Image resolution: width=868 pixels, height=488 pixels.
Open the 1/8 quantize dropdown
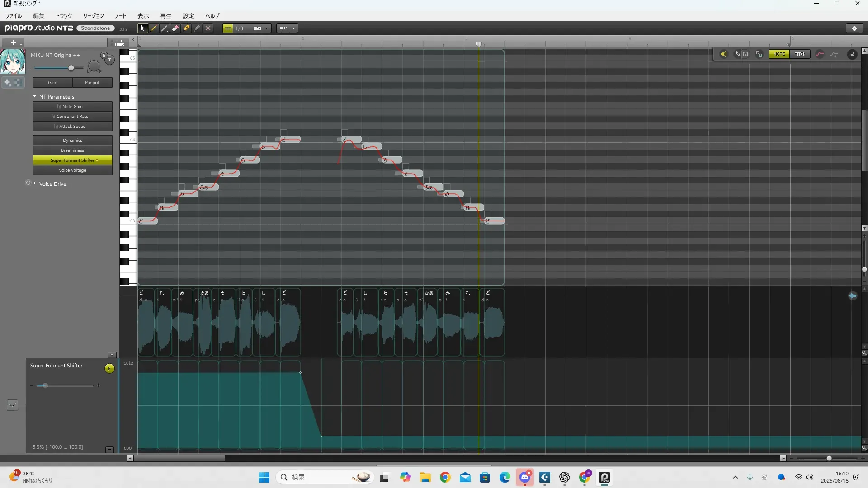click(x=267, y=28)
